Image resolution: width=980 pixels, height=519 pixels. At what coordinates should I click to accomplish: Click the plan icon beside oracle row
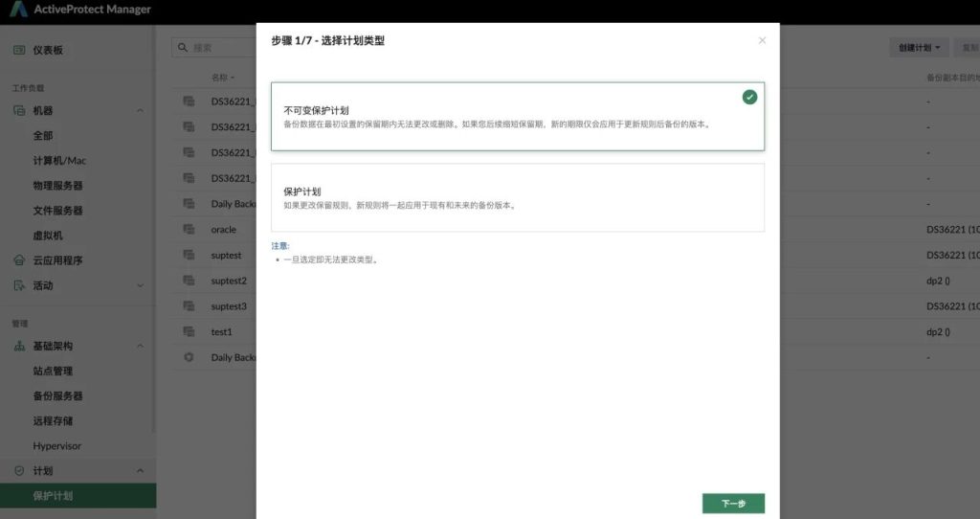(189, 230)
